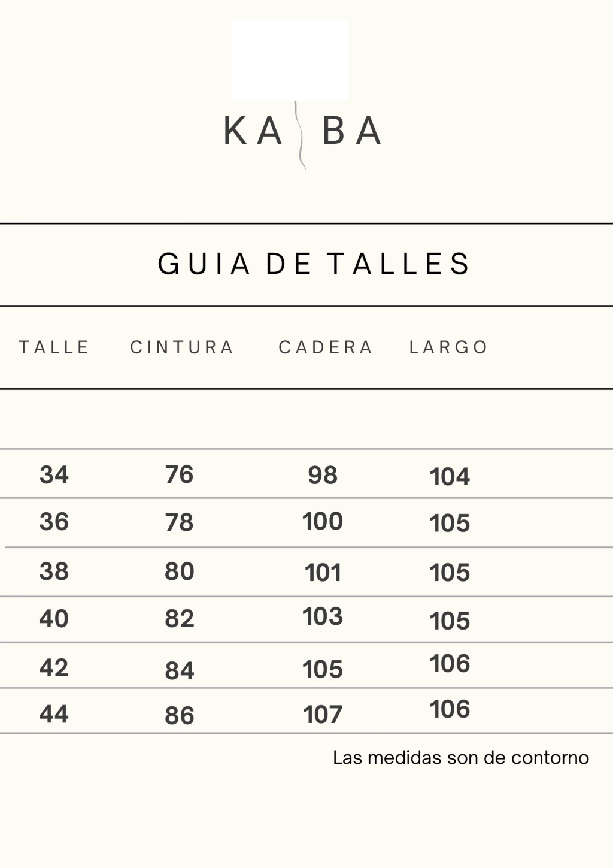Click size 40 in the TALLE column
613x868 pixels.
click(54, 619)
